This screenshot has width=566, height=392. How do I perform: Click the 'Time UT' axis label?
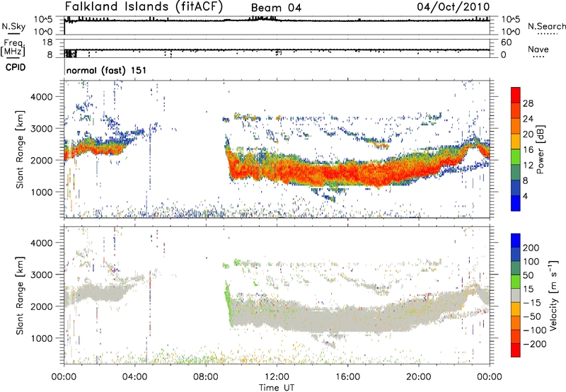pos(277,388)
